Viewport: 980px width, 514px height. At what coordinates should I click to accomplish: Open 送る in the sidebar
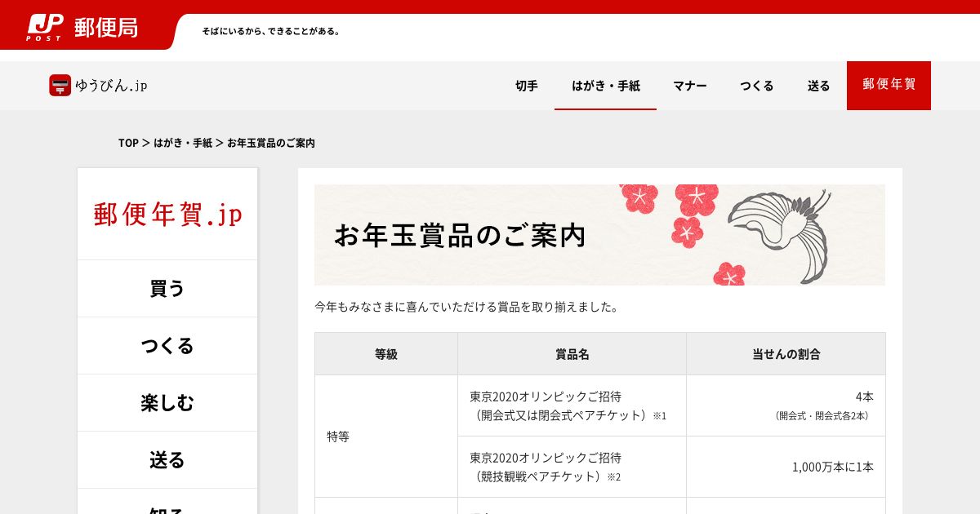167,460
